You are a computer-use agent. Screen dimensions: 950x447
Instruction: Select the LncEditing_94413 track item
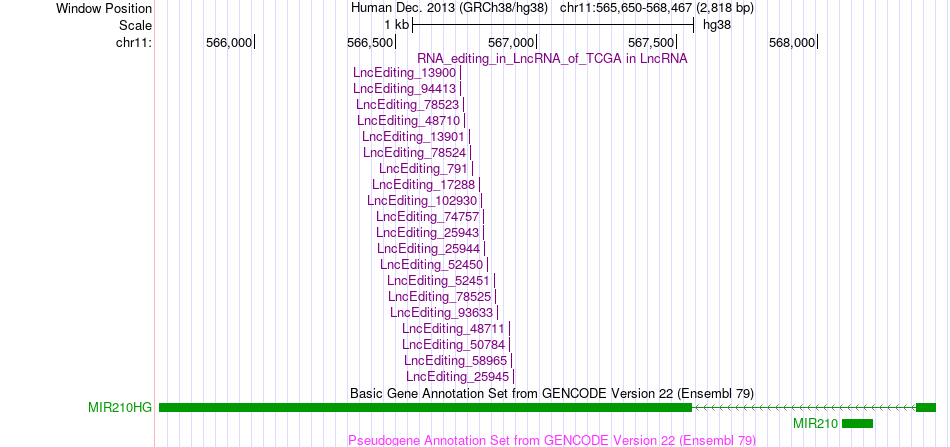[x=404, y=89]
